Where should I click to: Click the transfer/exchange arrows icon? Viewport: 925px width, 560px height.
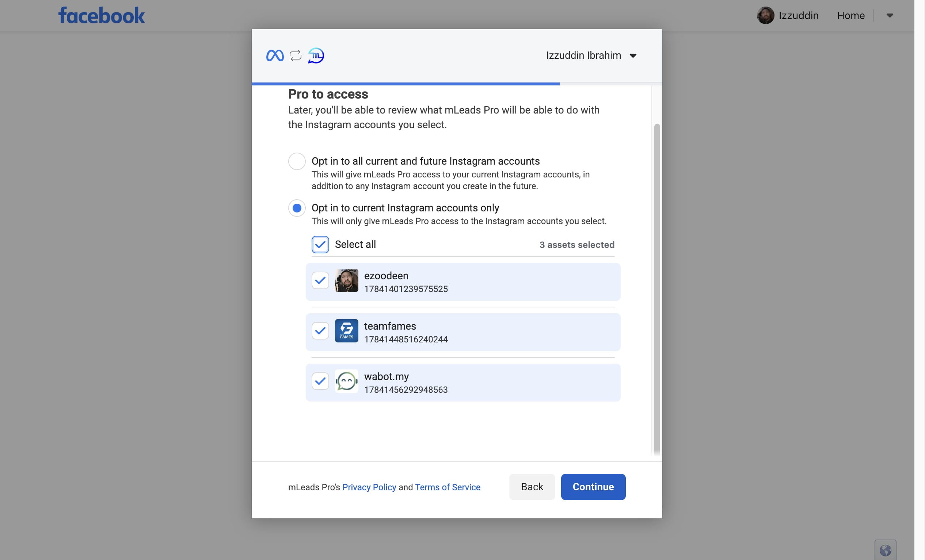pyautogui.click(x=296, y=55)
